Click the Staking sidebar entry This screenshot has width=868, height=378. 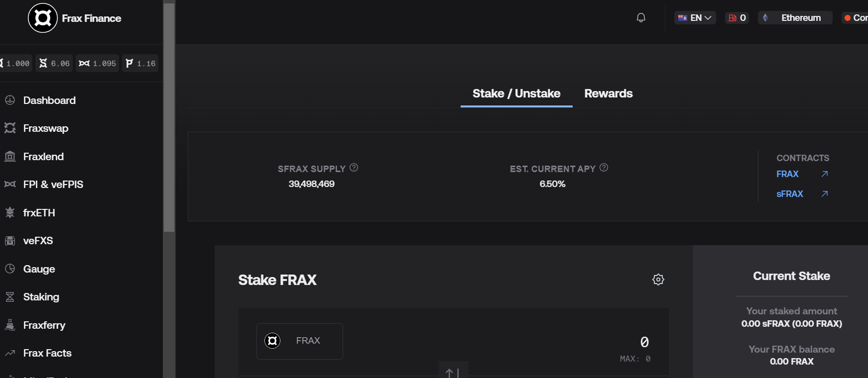(x=41, y=296)
